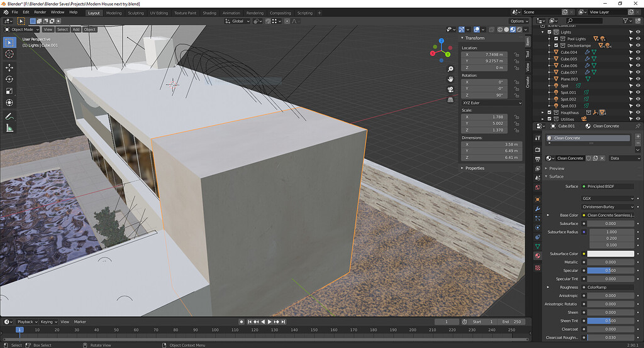
Task: Toggle lock on Location X
Action: (516, 55)
